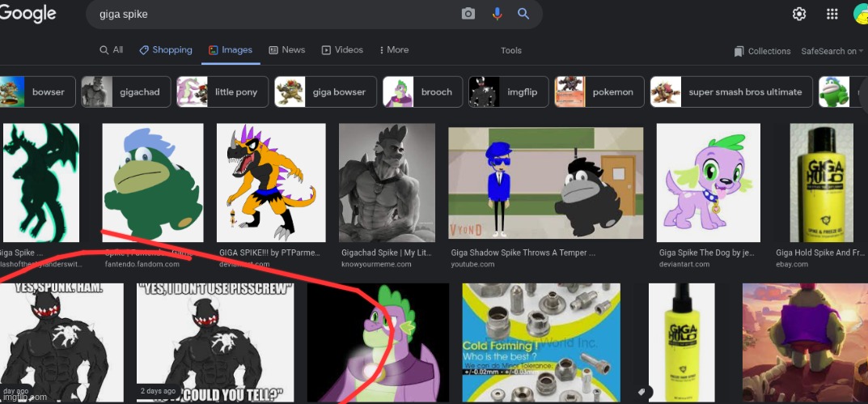Open the Gigachad Spike statue image result

point(387,181)
